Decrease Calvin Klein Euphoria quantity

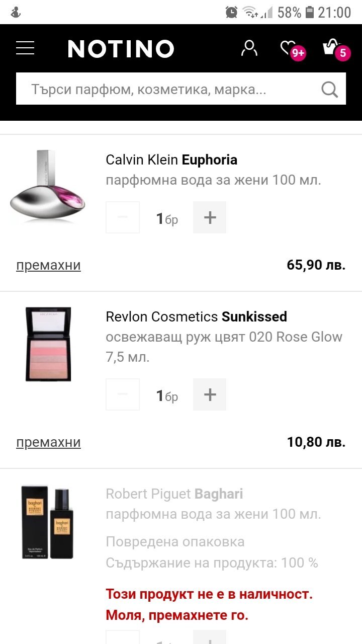coord(123,217)
